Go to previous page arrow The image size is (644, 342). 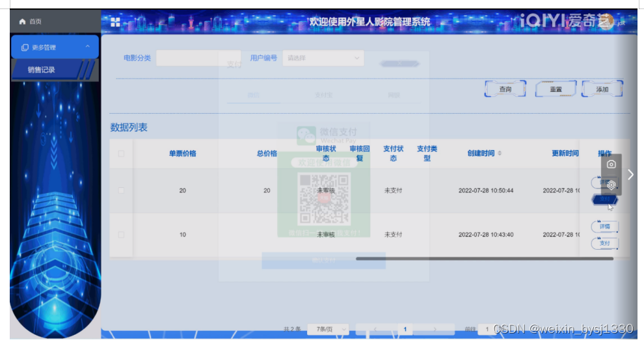(x=375, y=329)
